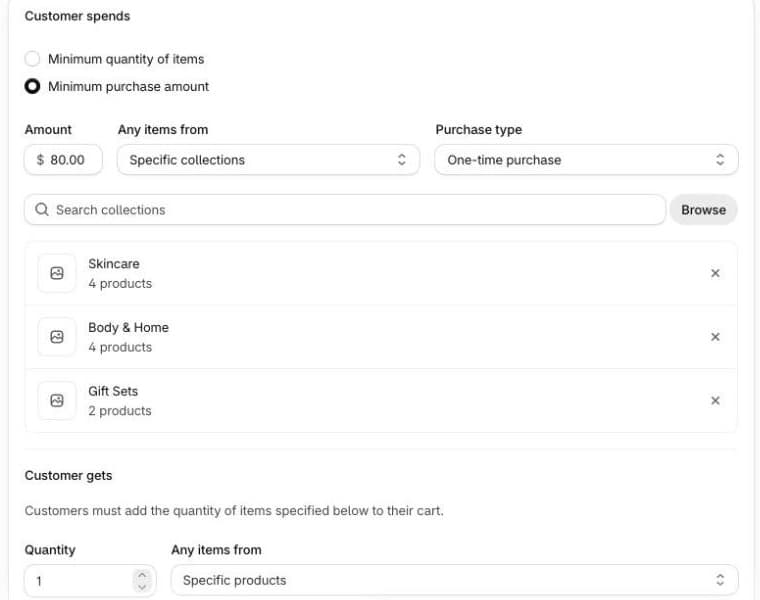760x600 pixels.
Task: Click the Purchase type label
Action: click(479, 129)
